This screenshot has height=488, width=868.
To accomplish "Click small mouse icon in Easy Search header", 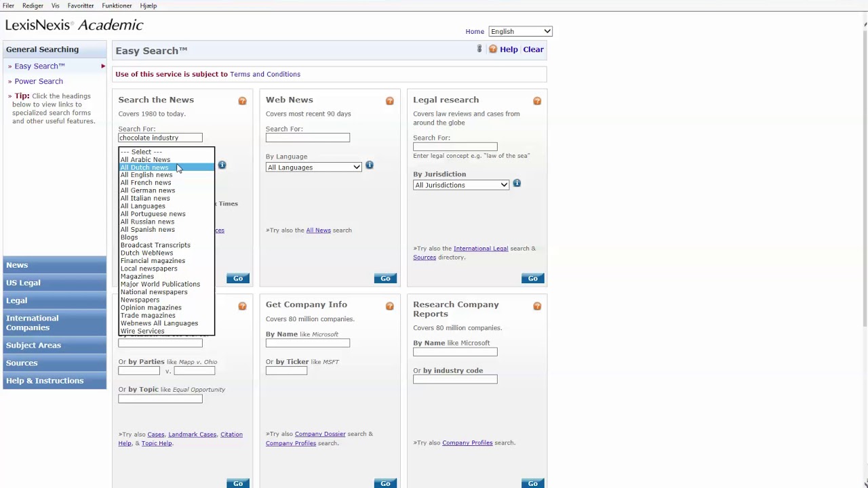I will click(x=479, y=49).
